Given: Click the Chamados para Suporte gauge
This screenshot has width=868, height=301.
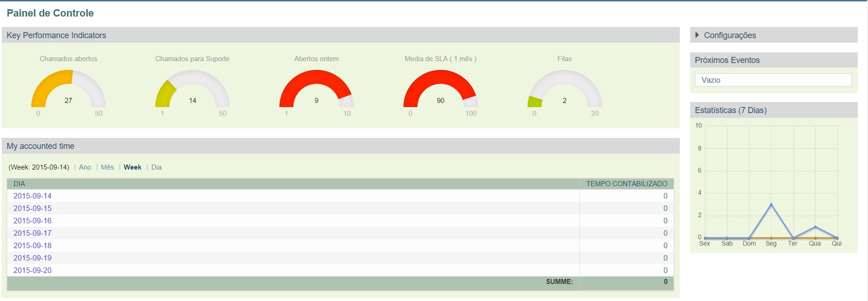Looking at the screenshot, I should [x=193, y=89].
